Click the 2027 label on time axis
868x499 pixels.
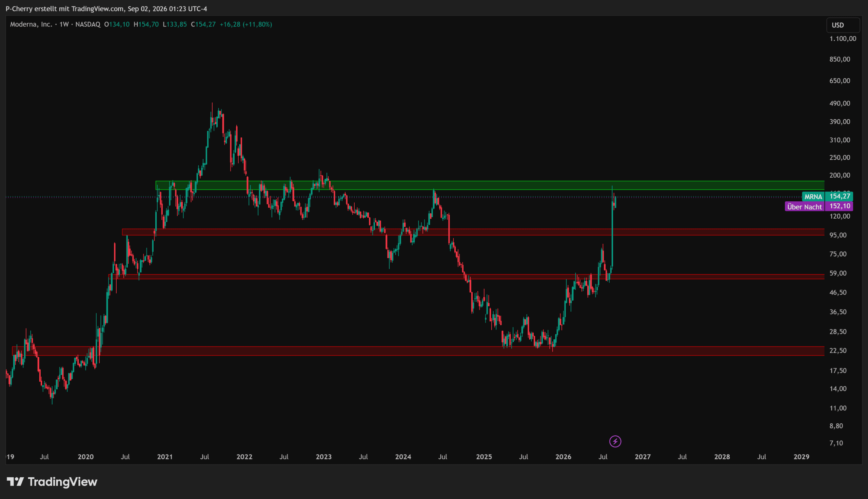pyautogui.click(x=643, y=457)
